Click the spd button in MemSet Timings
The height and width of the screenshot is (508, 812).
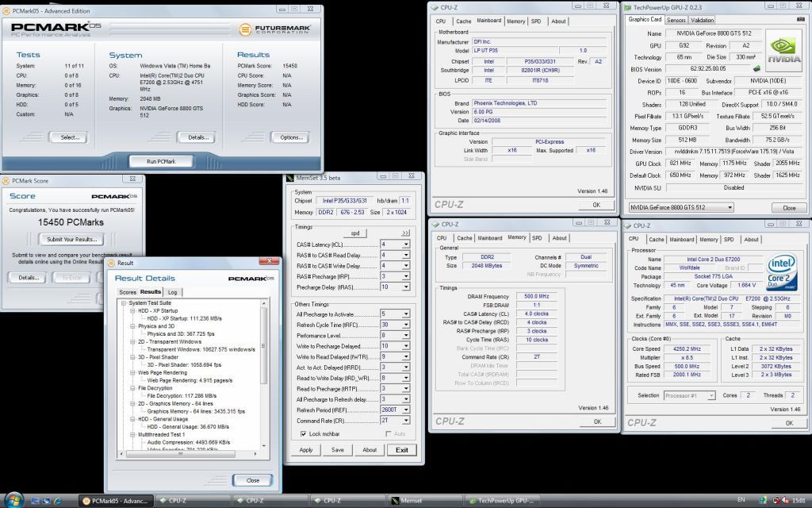point(354,233)
